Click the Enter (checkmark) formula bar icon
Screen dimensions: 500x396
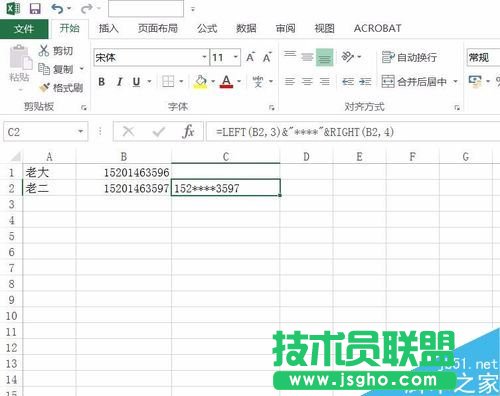click(159, 132)
